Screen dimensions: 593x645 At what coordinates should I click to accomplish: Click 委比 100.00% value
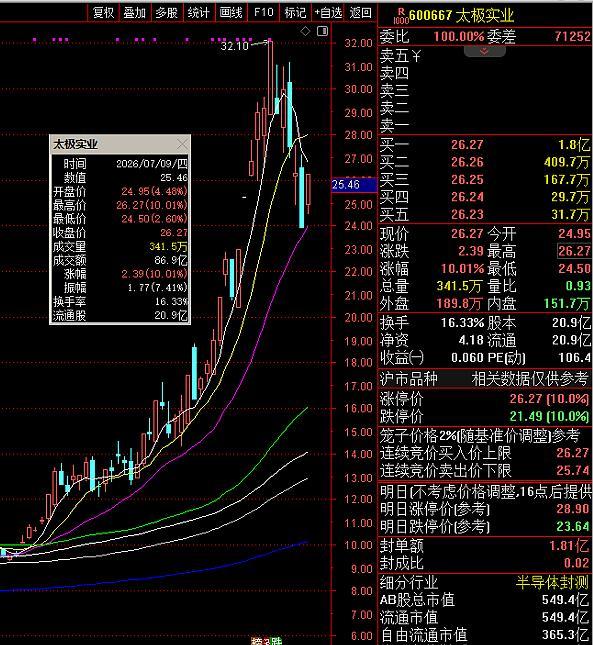tap(459, 37)
